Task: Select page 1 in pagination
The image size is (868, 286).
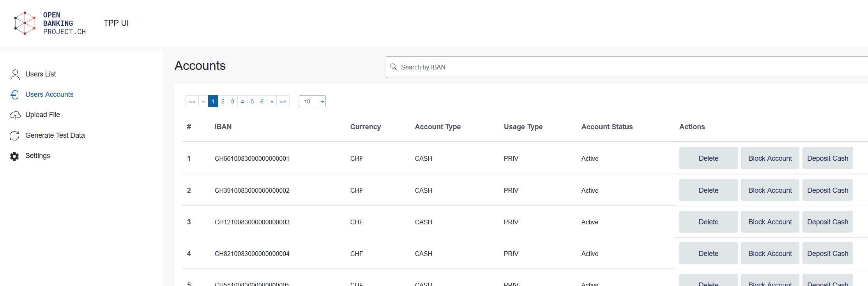Action: click(213, 101)
